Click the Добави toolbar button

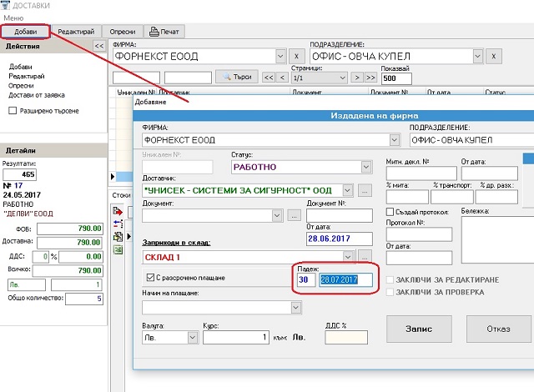[x=26, y=32]
